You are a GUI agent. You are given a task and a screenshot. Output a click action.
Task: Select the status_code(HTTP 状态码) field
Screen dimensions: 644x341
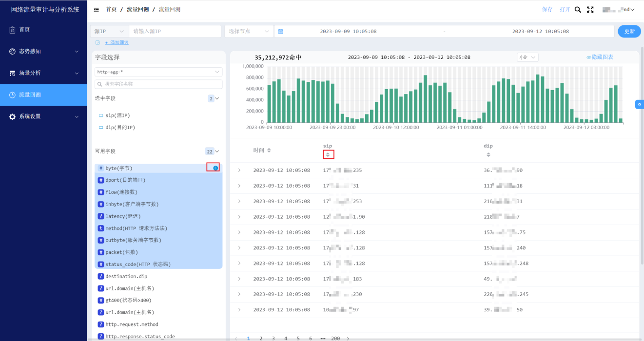158,264
